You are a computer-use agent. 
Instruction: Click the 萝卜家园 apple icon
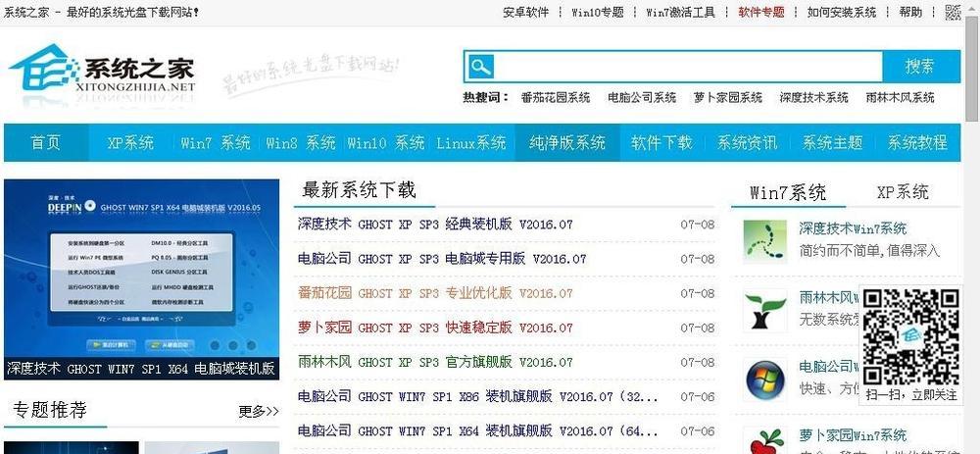[764, 440]
